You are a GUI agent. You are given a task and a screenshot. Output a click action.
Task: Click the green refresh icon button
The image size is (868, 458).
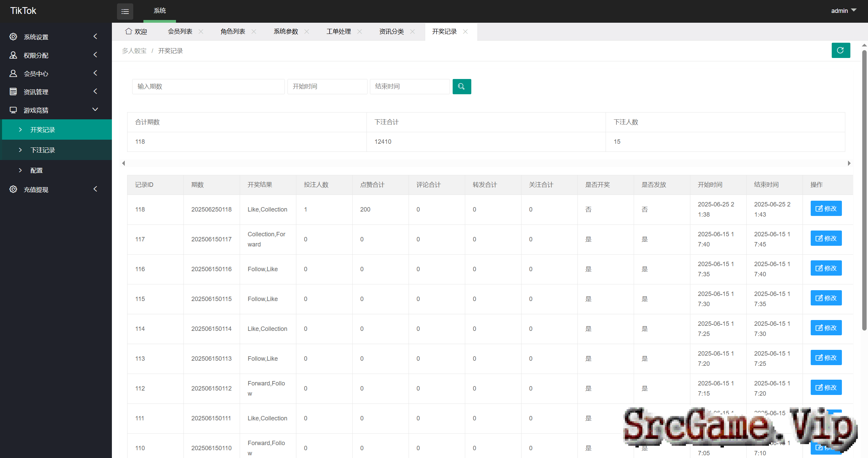[x=841, y=51]
